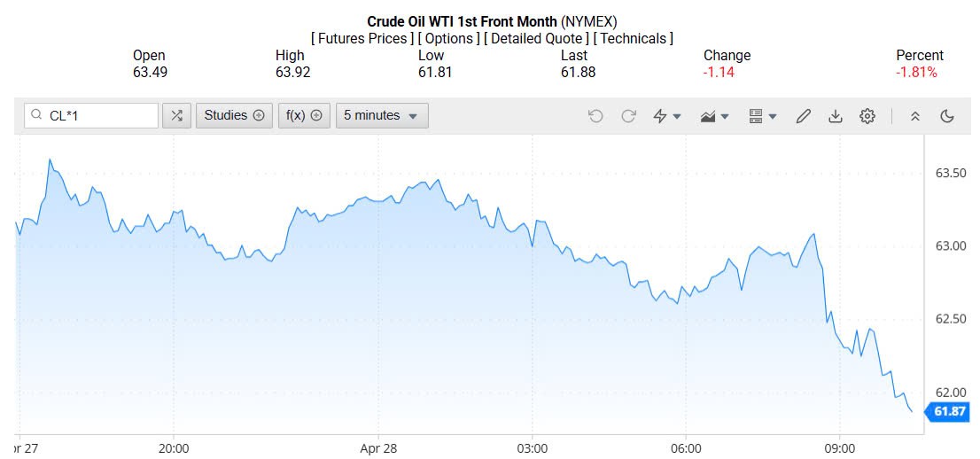Collapse the toolbar with double chevron
980x459 pixels.
pos(915,116)
